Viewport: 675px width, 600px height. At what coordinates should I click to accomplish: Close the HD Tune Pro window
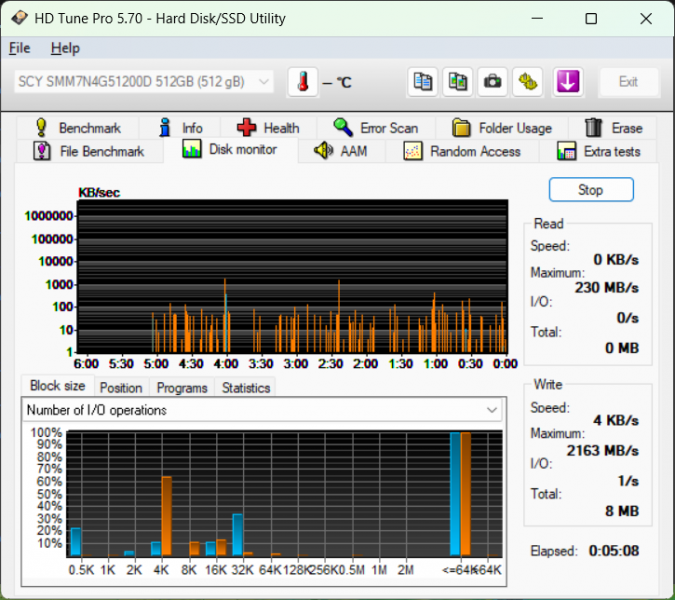646,19
